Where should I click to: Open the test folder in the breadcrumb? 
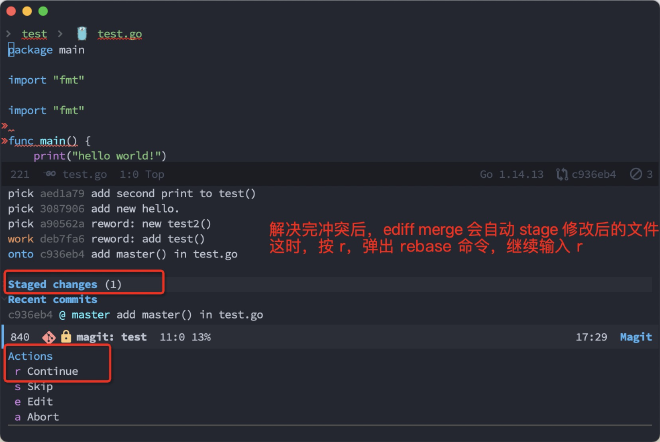tap(34, 34)
